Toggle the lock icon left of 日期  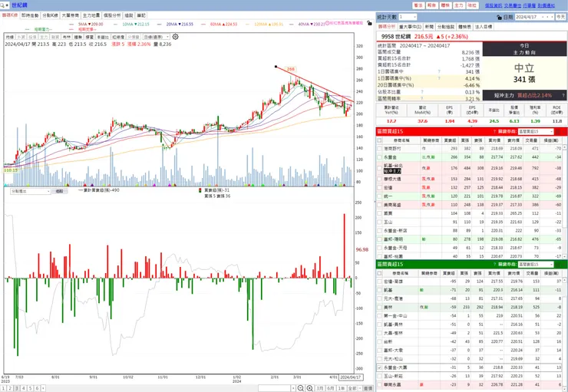point(499,17)
